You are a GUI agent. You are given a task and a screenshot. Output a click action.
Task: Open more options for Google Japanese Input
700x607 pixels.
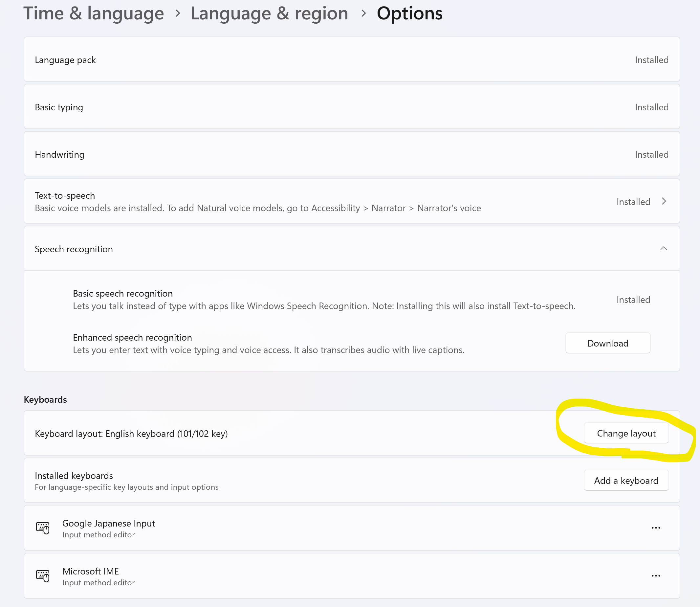click(x=656, y=528)
